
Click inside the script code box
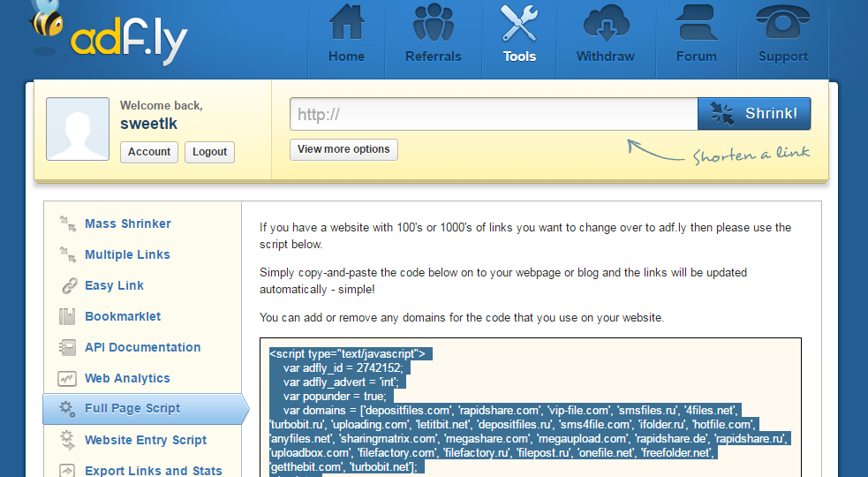point(531,407)
